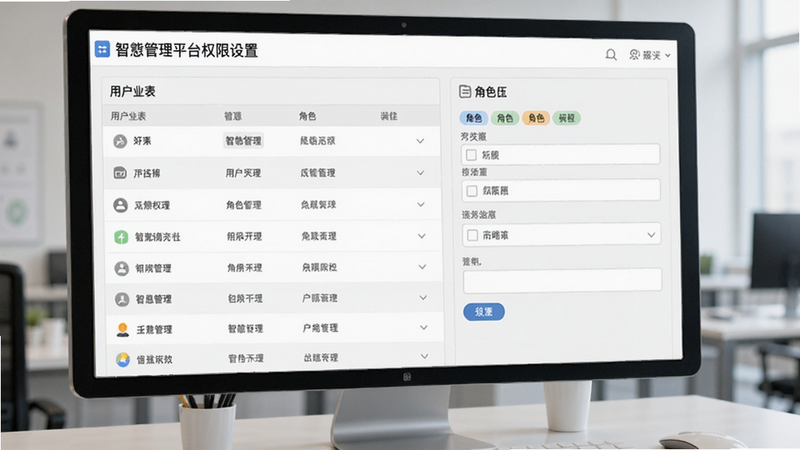The image size is (800, 450).
Task: Open the user account menu in the header
Action: 649,55
